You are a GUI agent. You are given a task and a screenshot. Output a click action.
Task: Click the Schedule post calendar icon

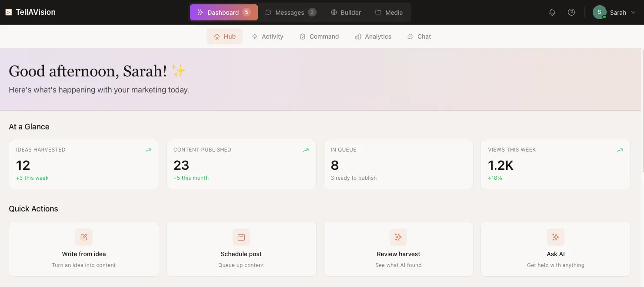coord(241,237)
